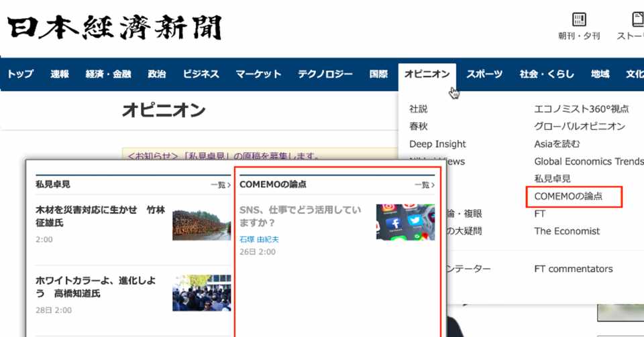The width and height of the screenshot is (644, 337).
Task: Select エコノミスト360°視点 menu entry
Action: [581, 109]
